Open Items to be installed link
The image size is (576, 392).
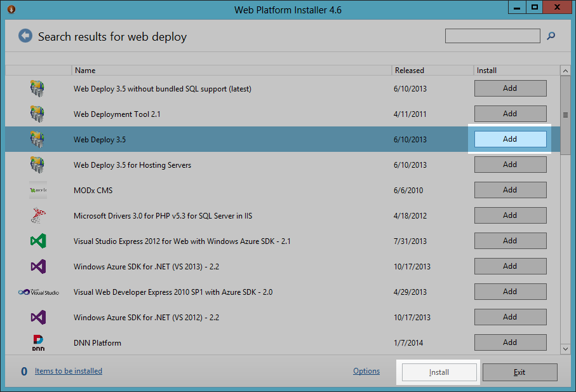coord(69,371)
